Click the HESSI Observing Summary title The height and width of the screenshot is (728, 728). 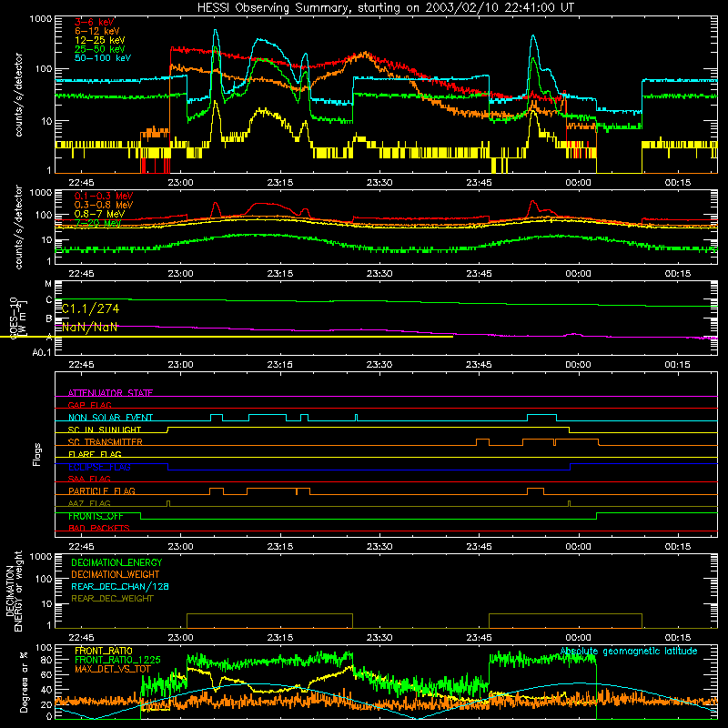click(385, 7)
